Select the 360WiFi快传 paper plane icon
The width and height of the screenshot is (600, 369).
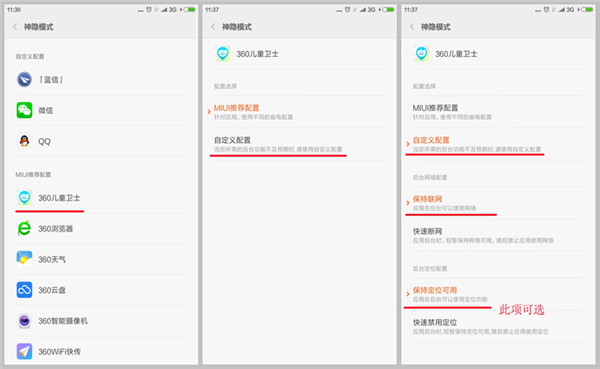pos(24,351)
